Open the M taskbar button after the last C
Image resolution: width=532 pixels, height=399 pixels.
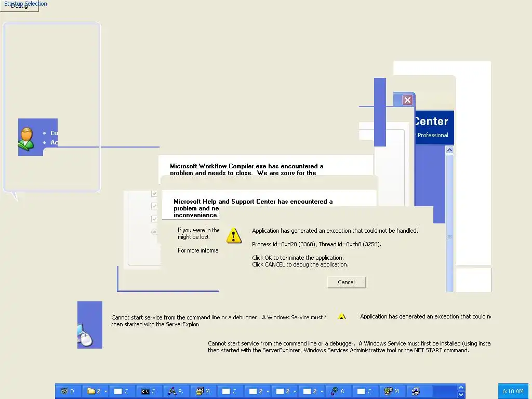(392, 391)
